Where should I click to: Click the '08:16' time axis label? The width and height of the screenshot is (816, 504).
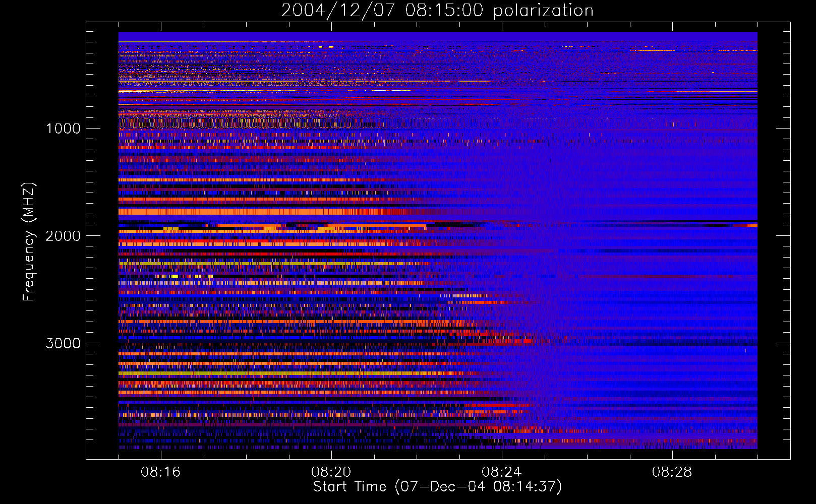[x=161, y=472]
